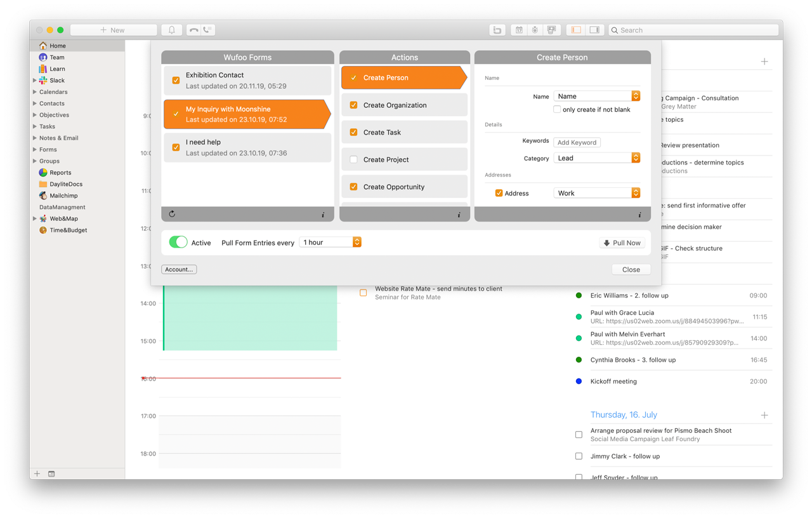812x518 pixels.
Task: Click the Daylite logo toolbar icon
Action: pos(497,30)
